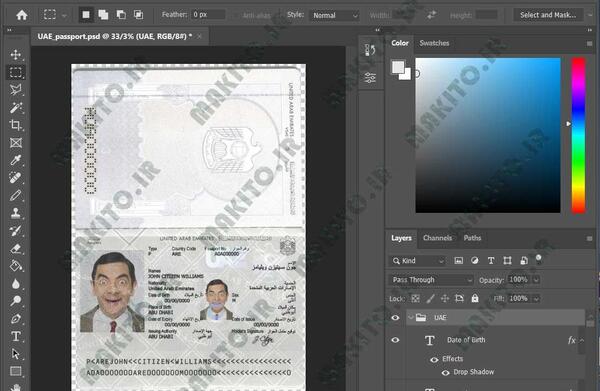Viewport: 600px width, 391px height.
Task: Open the Fill slider dropdown
Action: click(536, 298)
